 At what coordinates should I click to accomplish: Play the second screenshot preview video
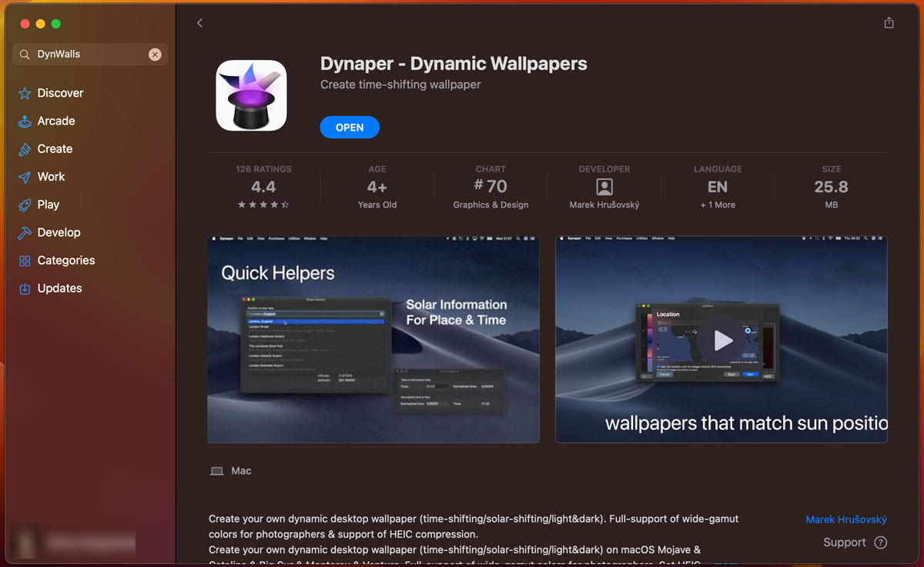pos(721,341)
